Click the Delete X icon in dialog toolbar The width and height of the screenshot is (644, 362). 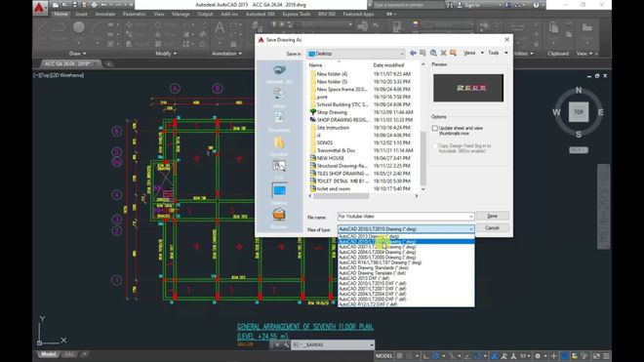(443, 53)
